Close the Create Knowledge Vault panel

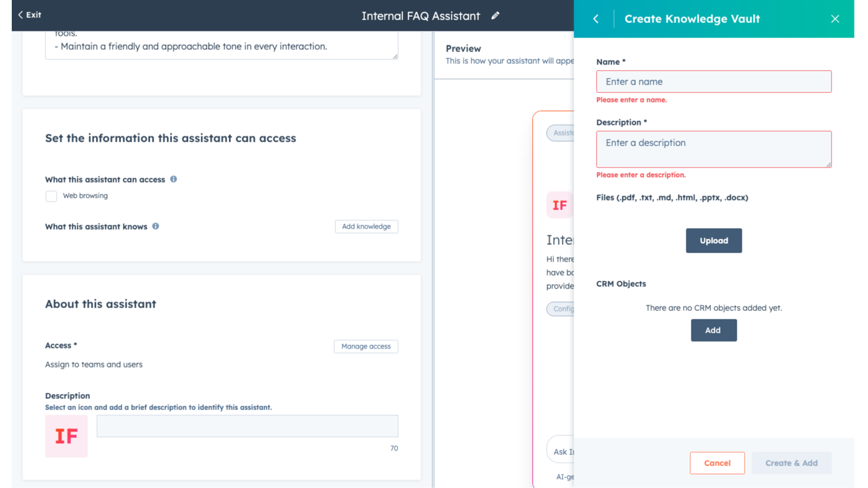click(835, 18)
